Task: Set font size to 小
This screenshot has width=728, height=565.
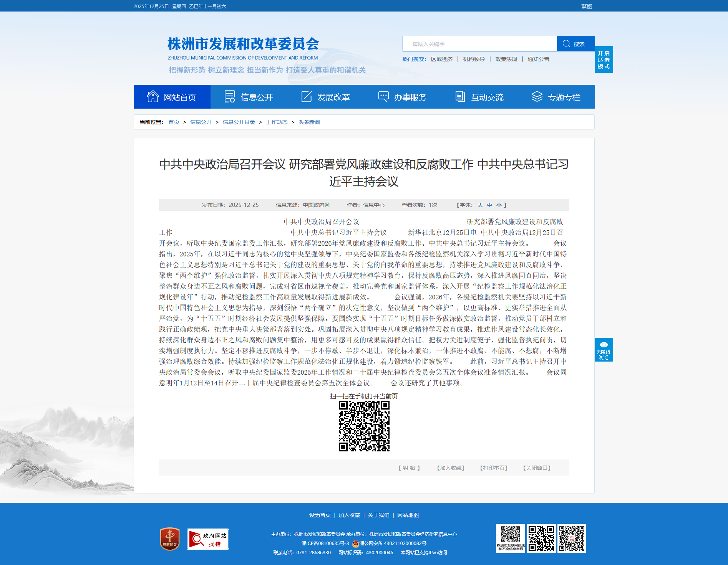Action: [x=499, y=205]
